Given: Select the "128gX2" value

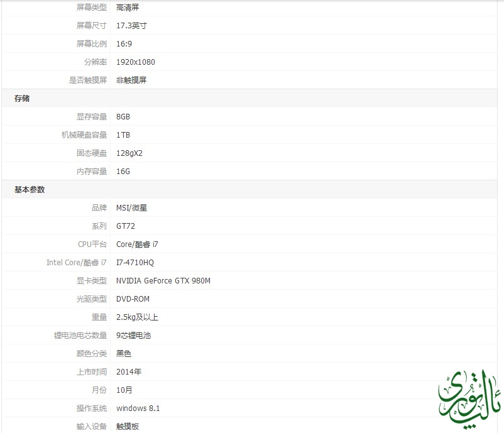Looking at the screenshot, I should tap(129, 153).
